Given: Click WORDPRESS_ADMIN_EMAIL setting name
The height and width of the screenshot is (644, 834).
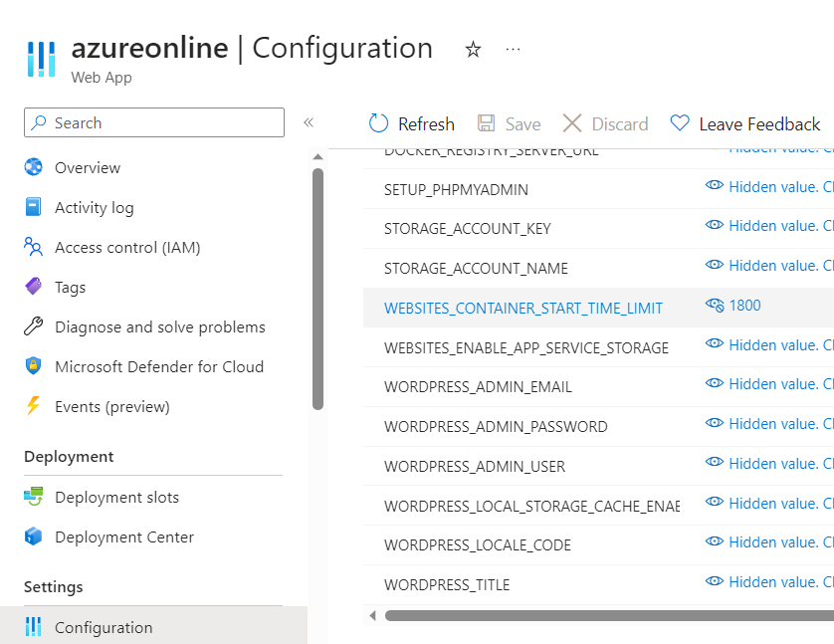Looking at the screenshot, I should pyautogui.click(x=478, y=387).
